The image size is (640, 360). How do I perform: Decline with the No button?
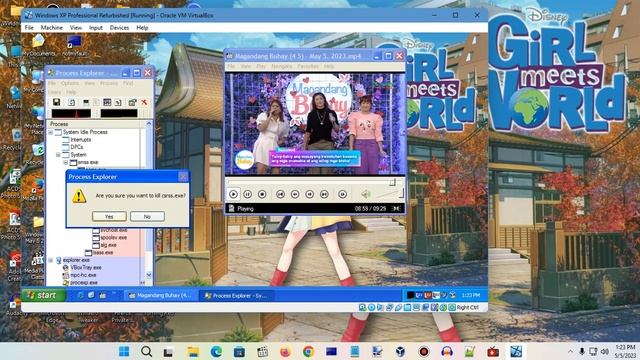pos(147,216)
